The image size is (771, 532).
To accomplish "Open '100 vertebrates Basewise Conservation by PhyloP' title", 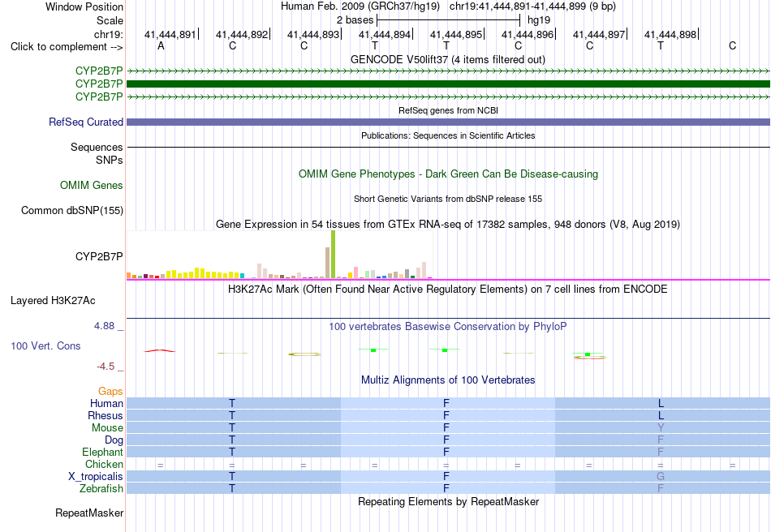I will coord(448,327).
